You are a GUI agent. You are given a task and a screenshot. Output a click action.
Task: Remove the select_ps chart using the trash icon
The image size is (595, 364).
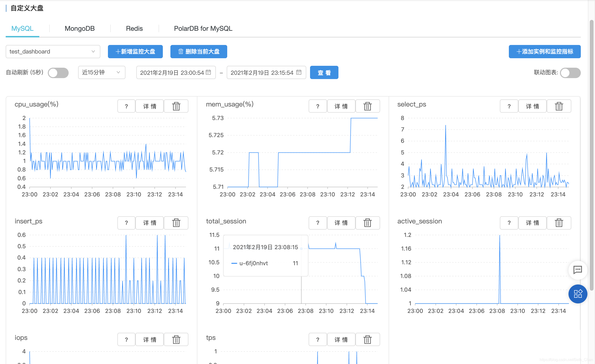coord(559,106)
